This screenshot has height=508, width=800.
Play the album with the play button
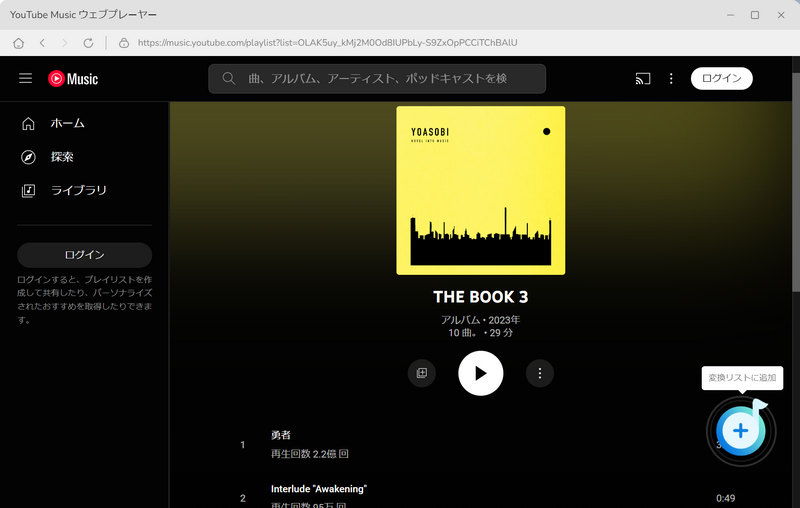(481, 373)
